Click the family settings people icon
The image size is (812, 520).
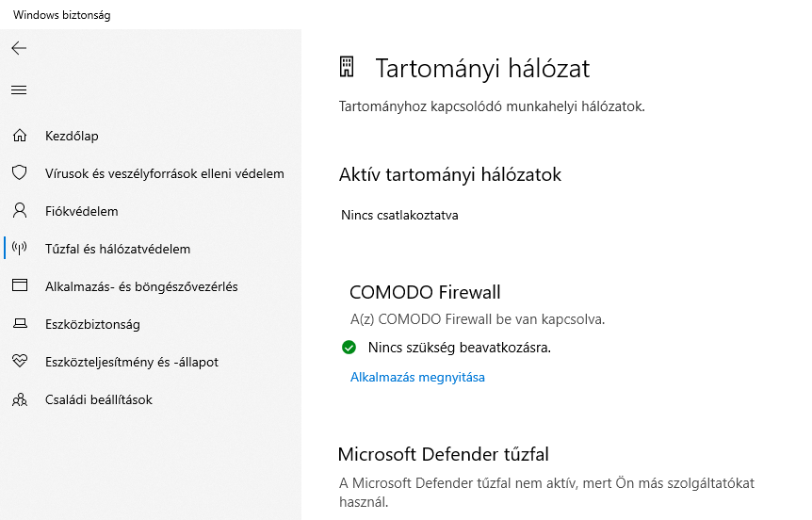20,399
